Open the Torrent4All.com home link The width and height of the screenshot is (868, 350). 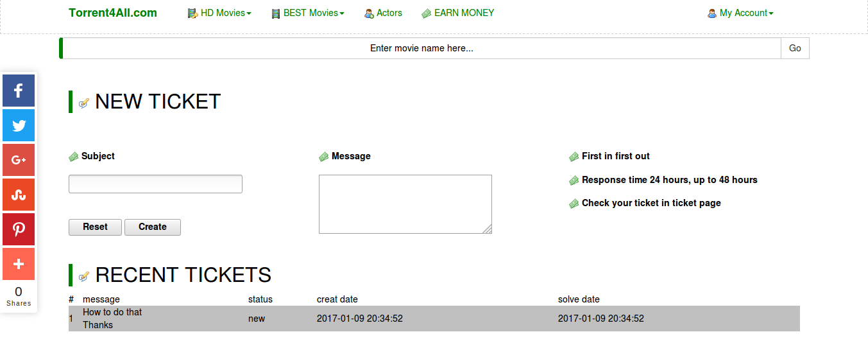coord(113,13)
